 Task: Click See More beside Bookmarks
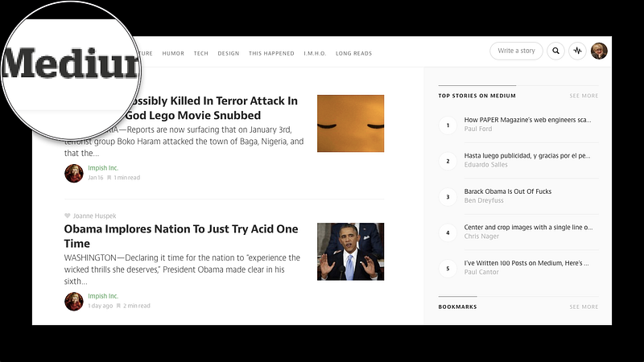tap(584, 306)
